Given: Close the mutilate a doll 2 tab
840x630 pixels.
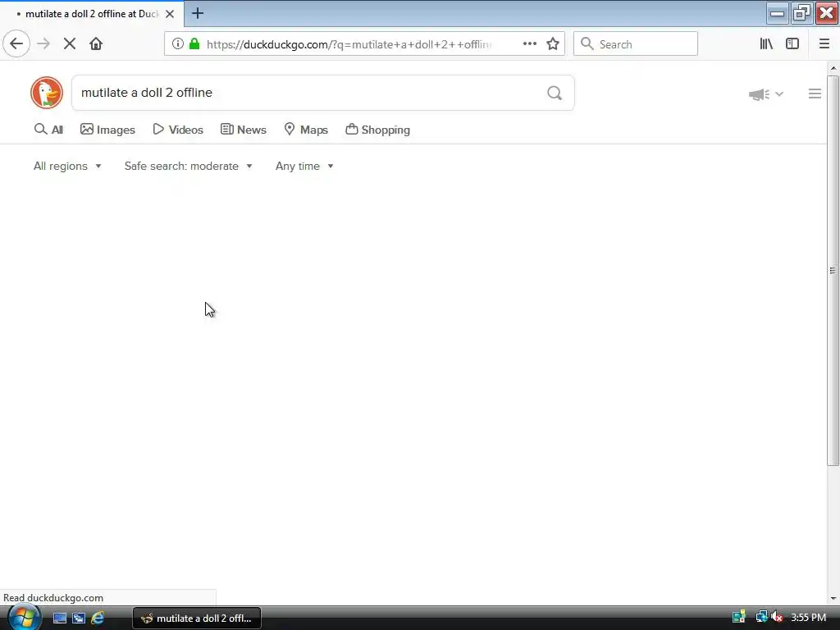Looking at the screenshot, I should tap(170, 14).
